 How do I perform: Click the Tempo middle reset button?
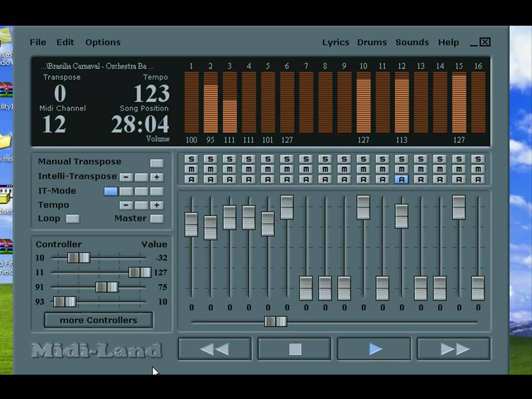(x=141, y=205)
